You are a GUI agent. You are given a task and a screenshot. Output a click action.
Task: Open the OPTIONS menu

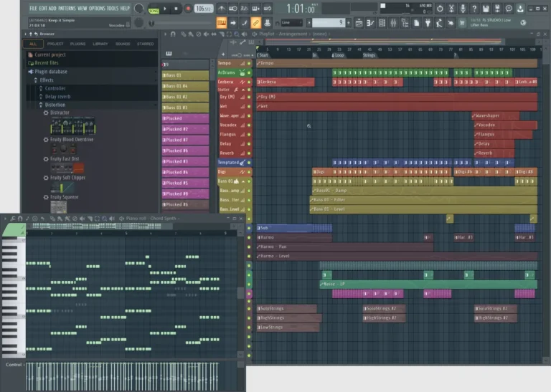point(97,8)
